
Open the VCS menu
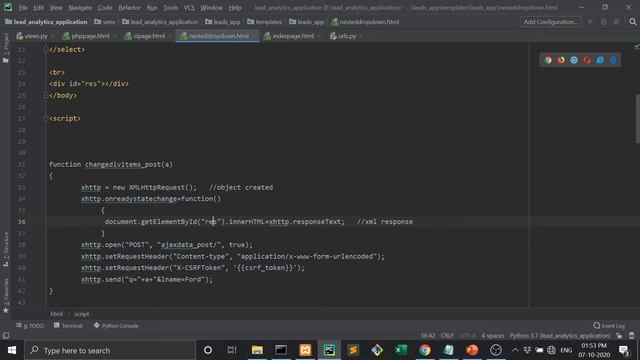pos(189,8)
